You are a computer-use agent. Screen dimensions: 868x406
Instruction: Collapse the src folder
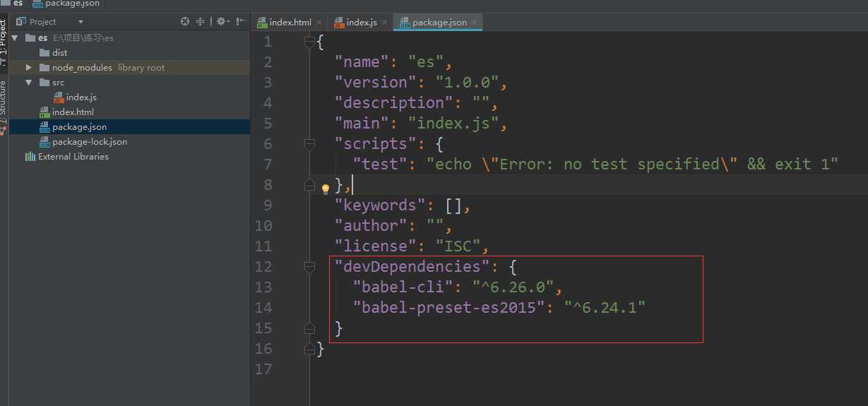coord(29,83)
